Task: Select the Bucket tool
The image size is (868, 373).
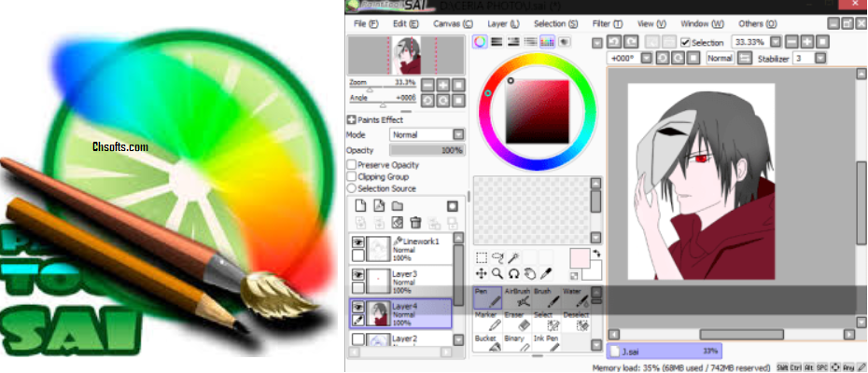Action: [488, 342]
